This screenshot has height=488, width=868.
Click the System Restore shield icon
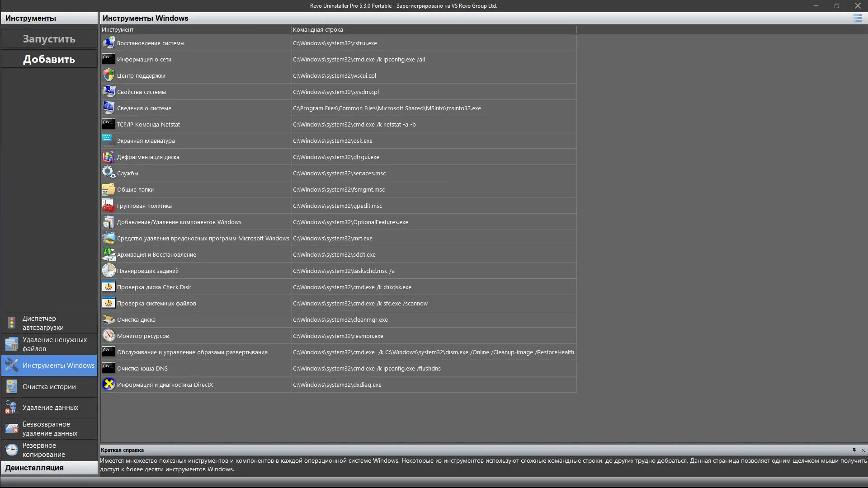[x=108, y=43]
